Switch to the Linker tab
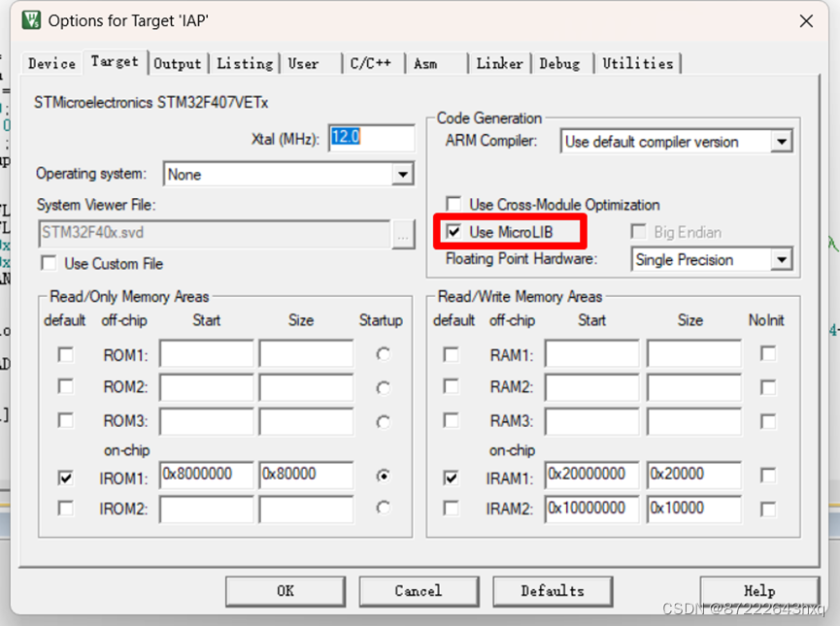 499,63
